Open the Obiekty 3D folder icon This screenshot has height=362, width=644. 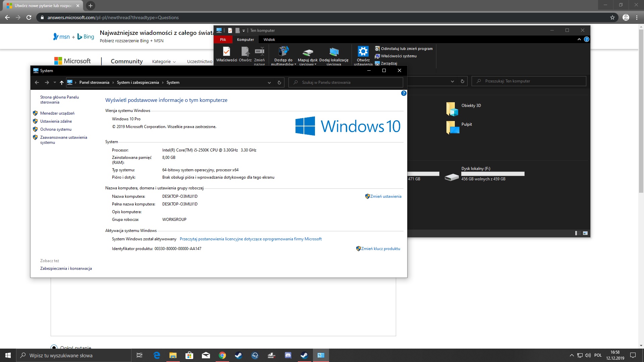pos(452,109)
